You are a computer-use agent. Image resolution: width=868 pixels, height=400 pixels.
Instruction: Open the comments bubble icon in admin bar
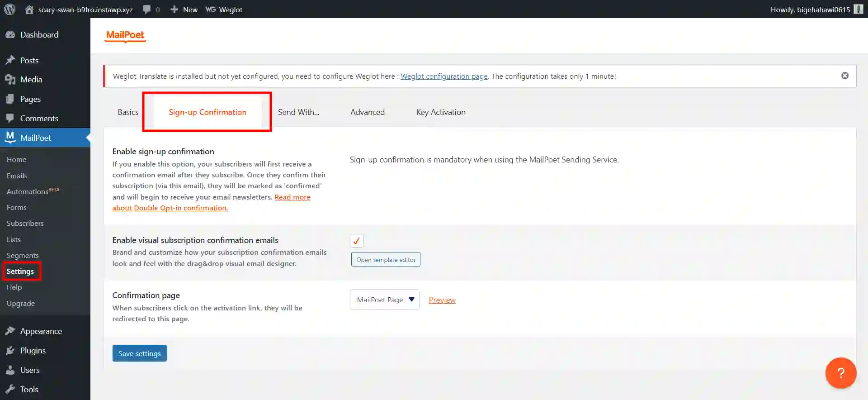pyautogui.click(x=146, y=10)
